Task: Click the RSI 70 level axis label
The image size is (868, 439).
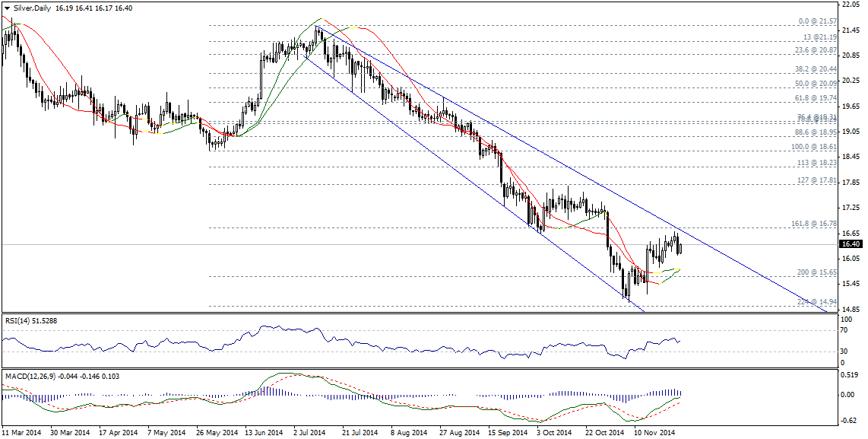Action: 843,331
